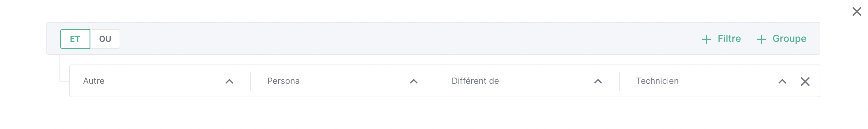The image size is (868, 129).
Task: Click the chevron next to Différent de
Action: (598, 82)
